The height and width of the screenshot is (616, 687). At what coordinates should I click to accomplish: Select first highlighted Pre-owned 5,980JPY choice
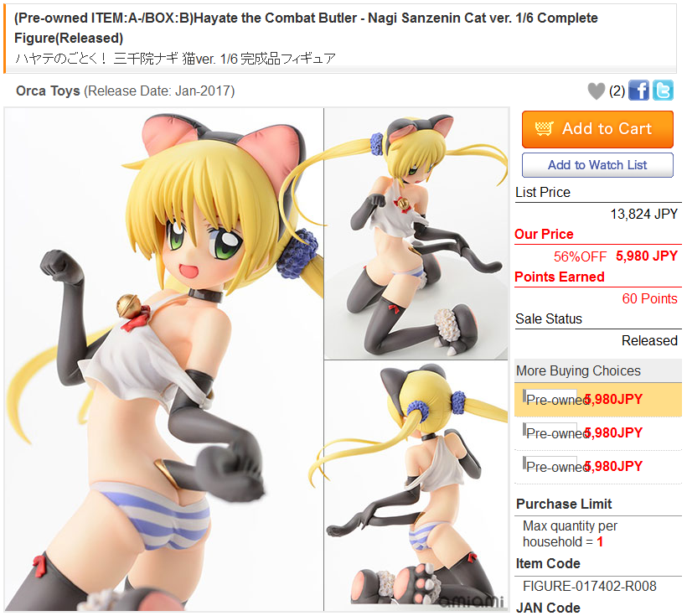598,400
